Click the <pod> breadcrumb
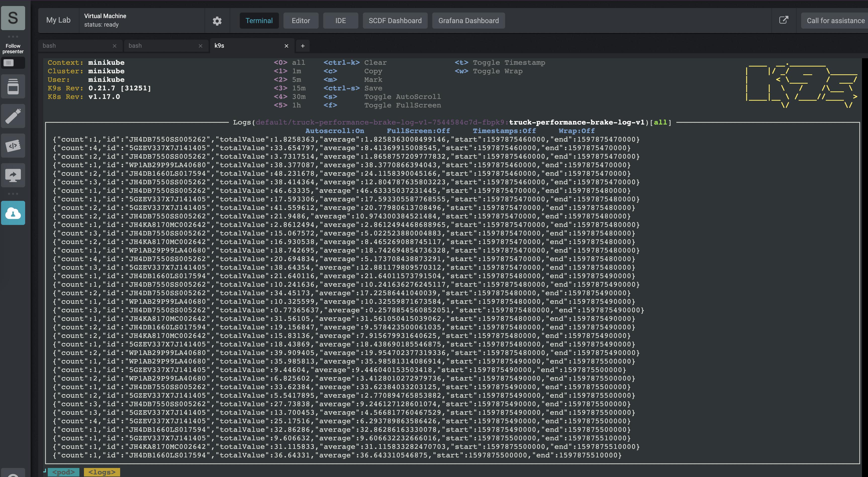 pyautogui.click(x=63, y=472)
